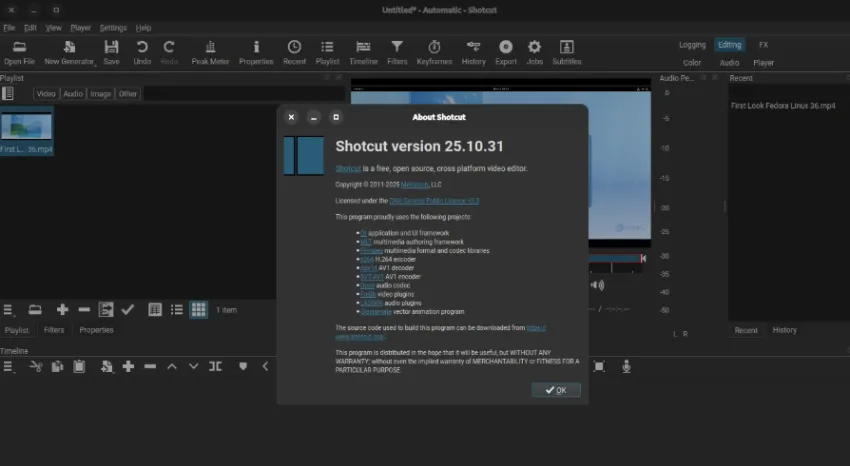Toggle the Other filter in Playlist

(128, 94)
